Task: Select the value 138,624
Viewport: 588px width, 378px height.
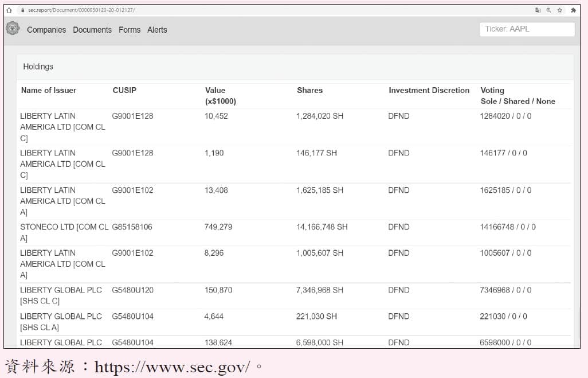Action: pyautogui.click(x=218, y=342)
